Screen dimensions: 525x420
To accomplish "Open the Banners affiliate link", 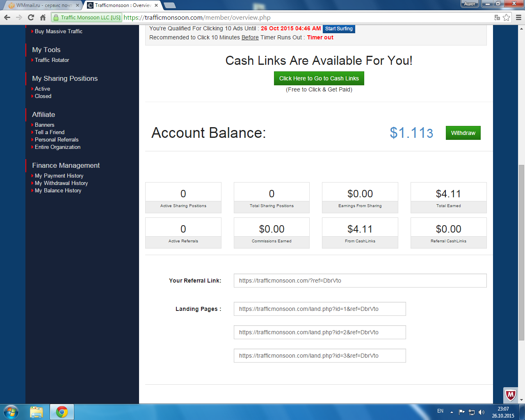I will click(44, 125).
